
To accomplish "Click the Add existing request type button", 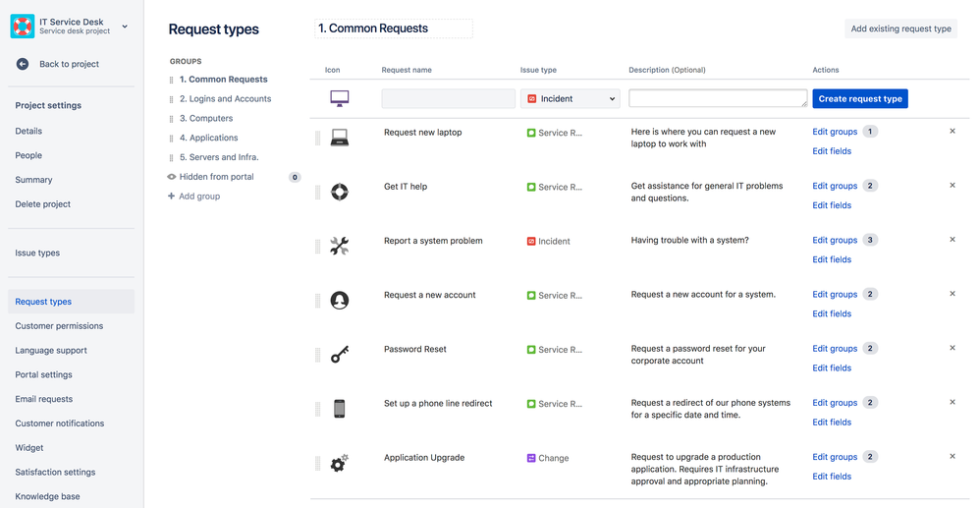I will click(900, 28).
